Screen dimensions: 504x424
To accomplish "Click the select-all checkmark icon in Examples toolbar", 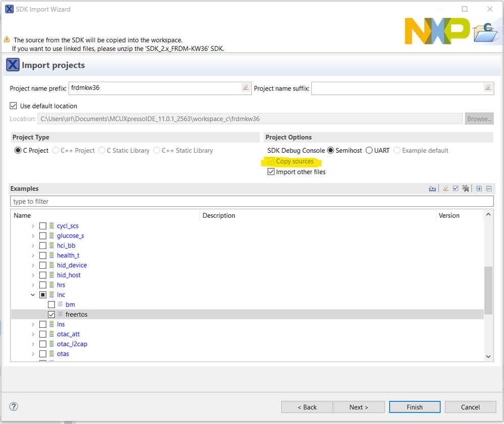I will coord(456,189).
